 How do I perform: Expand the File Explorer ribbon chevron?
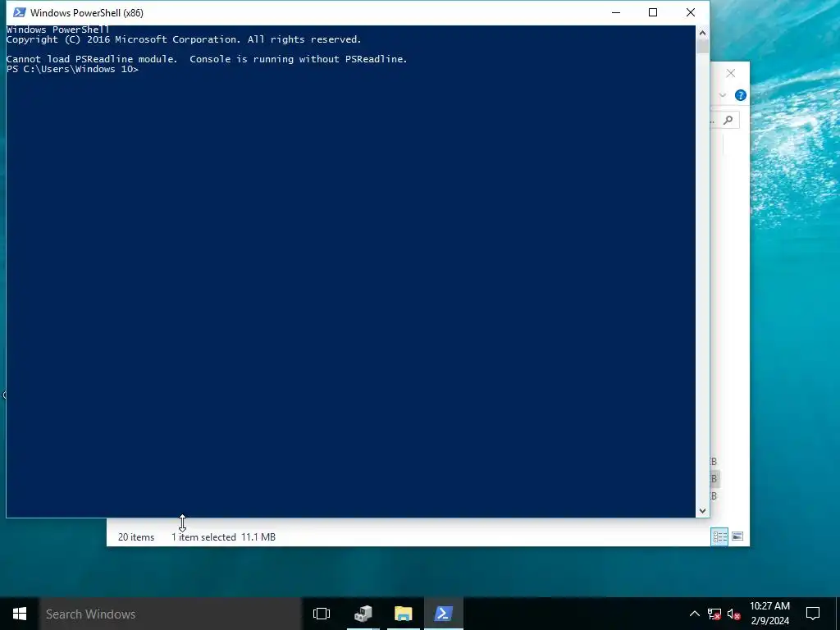pos(723,95)
